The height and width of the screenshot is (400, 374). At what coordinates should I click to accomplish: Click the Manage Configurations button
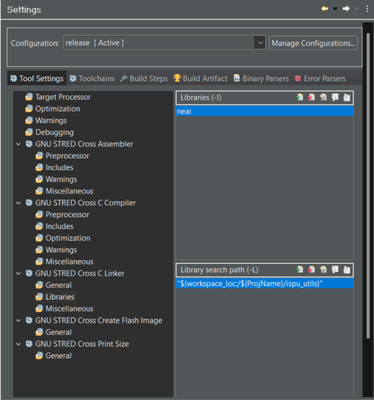tap(313, 43)
